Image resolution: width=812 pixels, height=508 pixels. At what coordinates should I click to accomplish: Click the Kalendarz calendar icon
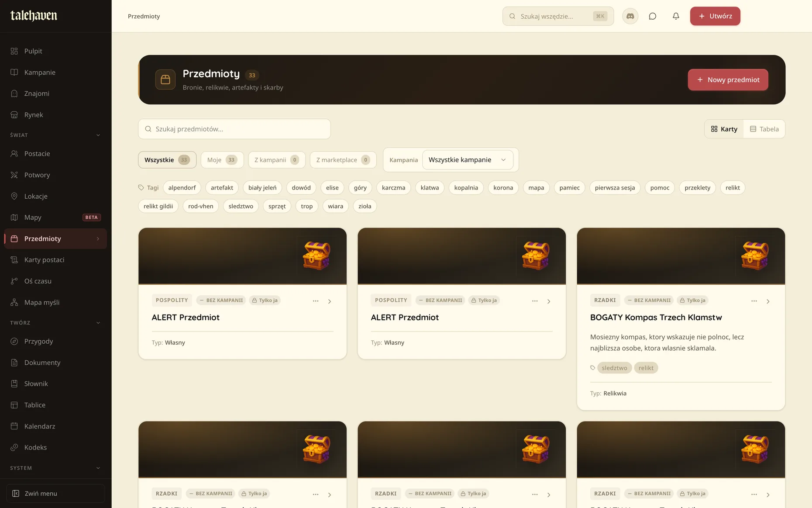(x=14, y=426)
